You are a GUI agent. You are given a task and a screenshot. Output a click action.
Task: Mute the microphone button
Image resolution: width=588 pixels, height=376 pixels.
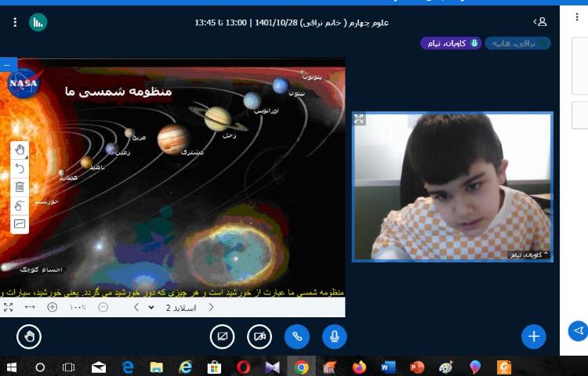tap(335, 336)
